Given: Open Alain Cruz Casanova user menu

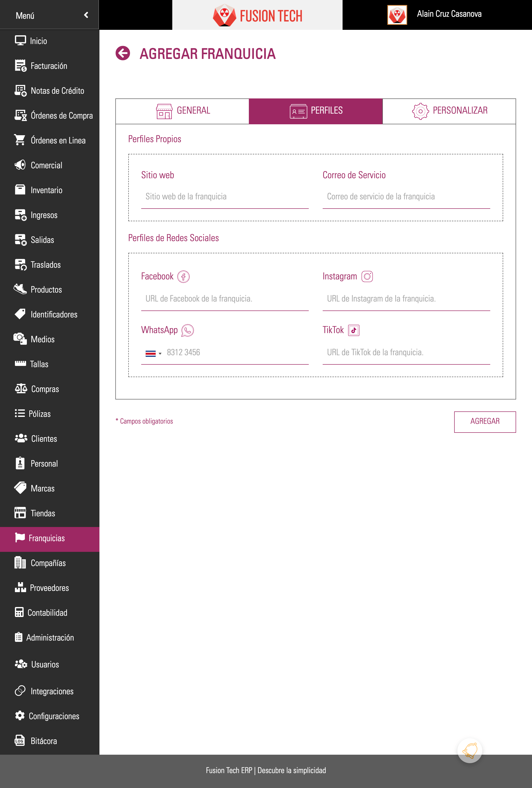Looking at the screenshot, I should click(x=449, y=14).
